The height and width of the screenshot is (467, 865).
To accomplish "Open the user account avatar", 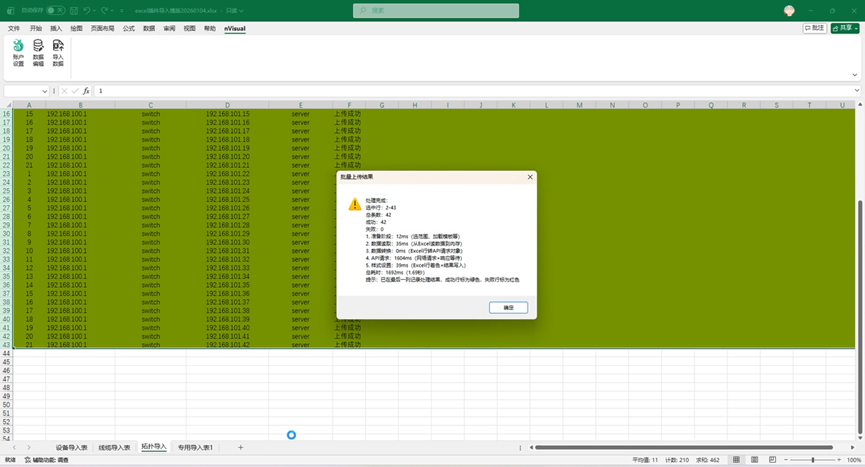I will pyautogui.click(x=789, y=10).
